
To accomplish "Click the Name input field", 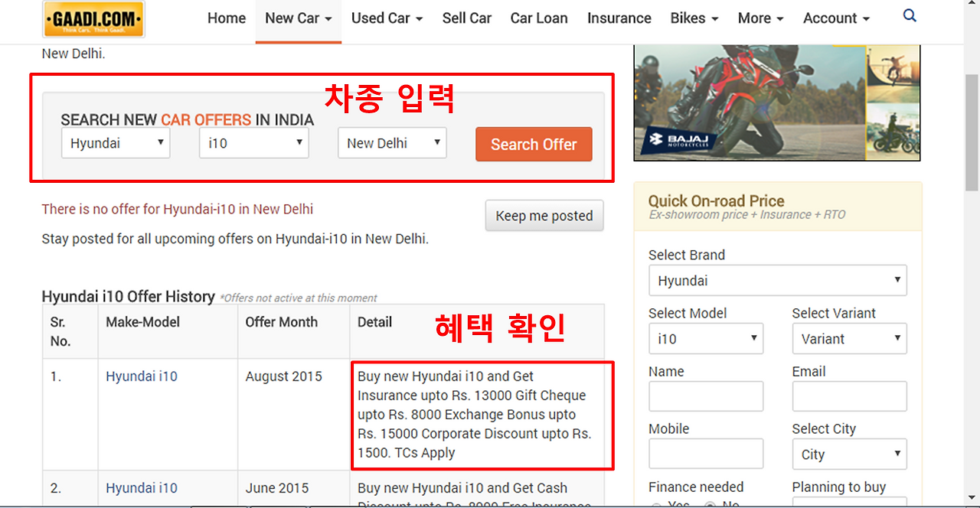I will (x=706, y=396).
